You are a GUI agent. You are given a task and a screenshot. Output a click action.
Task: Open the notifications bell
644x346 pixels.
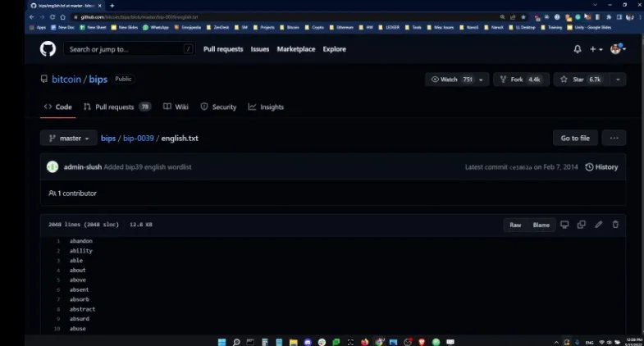click(578, 49)
